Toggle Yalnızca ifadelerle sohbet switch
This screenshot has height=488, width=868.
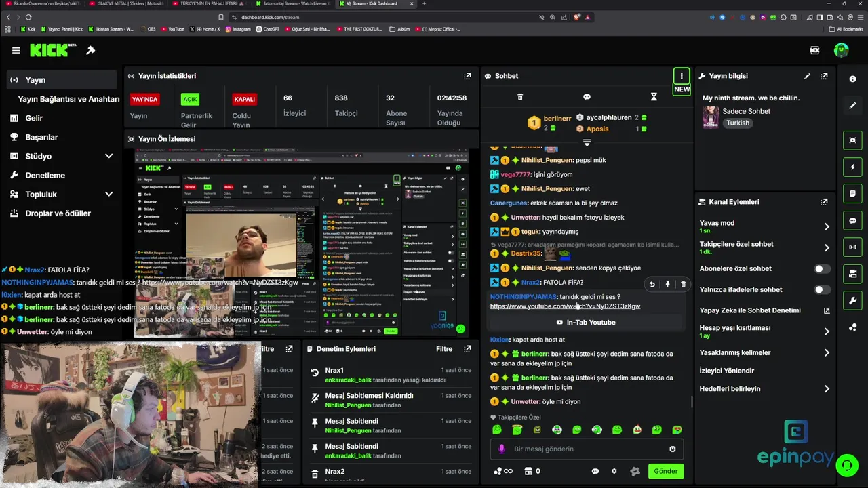pos(822,289)
